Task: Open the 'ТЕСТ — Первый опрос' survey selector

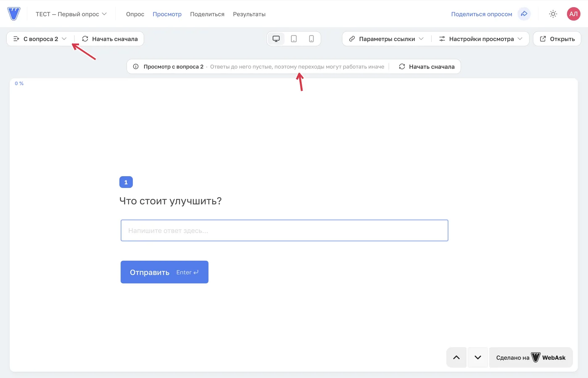Action: point(71,14)
